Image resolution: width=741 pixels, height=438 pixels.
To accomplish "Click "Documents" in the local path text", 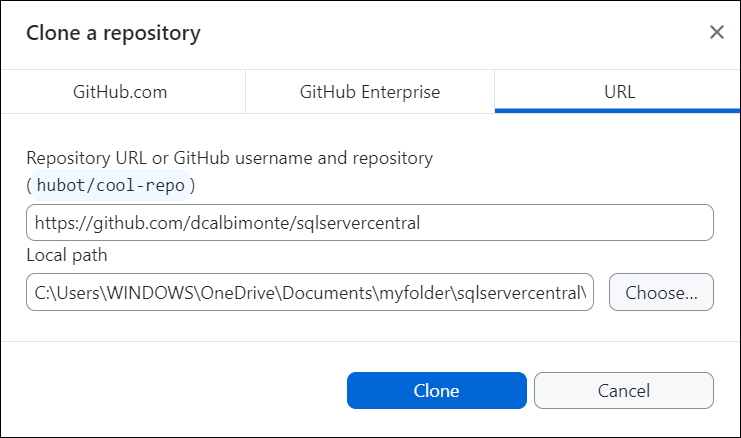I will [x=323, y=293].
